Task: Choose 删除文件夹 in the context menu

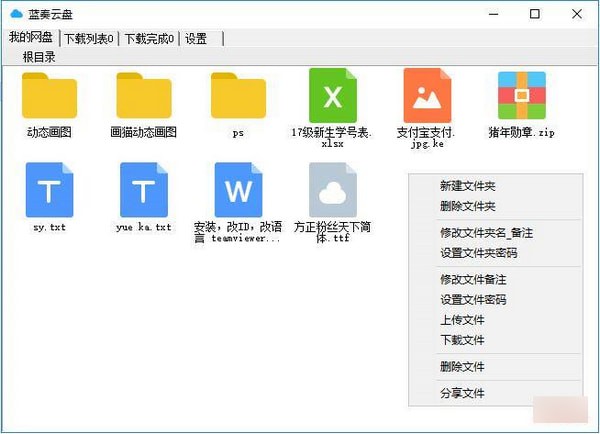Action: point(467,206)
